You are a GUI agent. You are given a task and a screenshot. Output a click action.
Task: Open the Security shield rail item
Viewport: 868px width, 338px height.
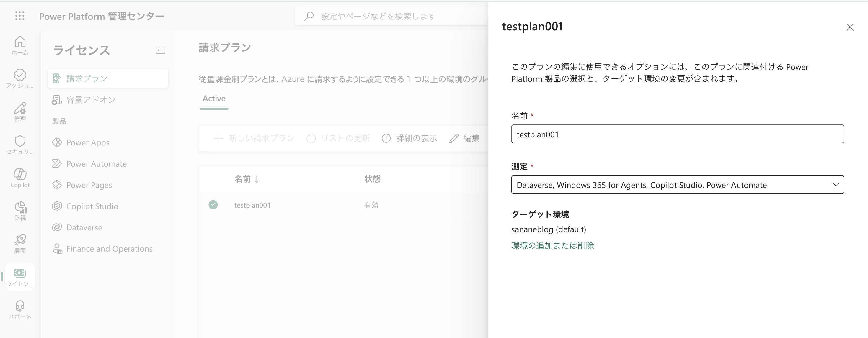pos(20,145)
